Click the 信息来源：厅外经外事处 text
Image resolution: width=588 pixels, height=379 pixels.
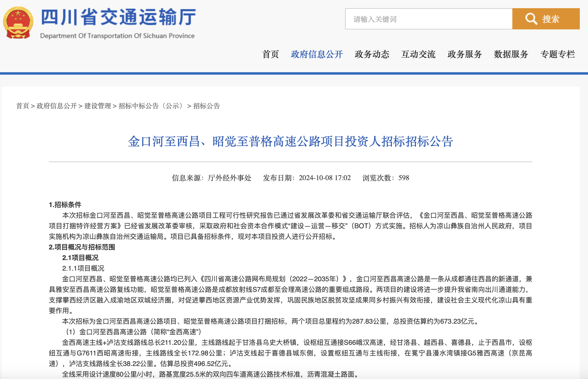(212, 178)
